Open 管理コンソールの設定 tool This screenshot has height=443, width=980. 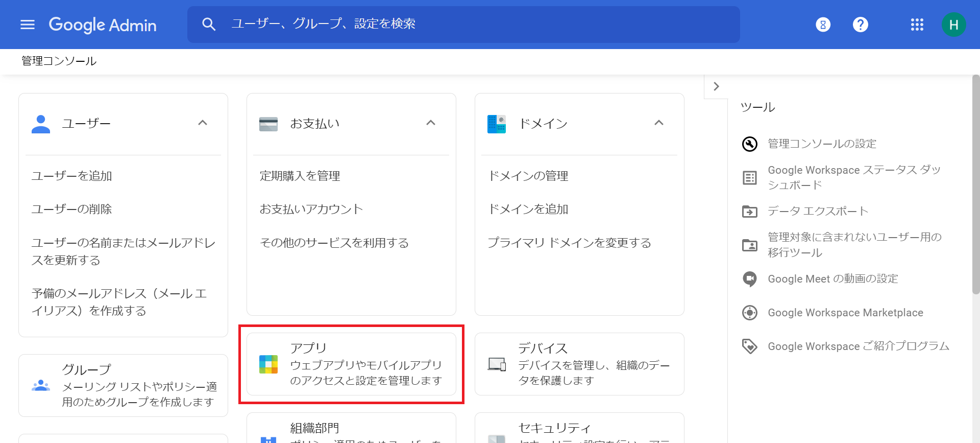pos(822,144)
